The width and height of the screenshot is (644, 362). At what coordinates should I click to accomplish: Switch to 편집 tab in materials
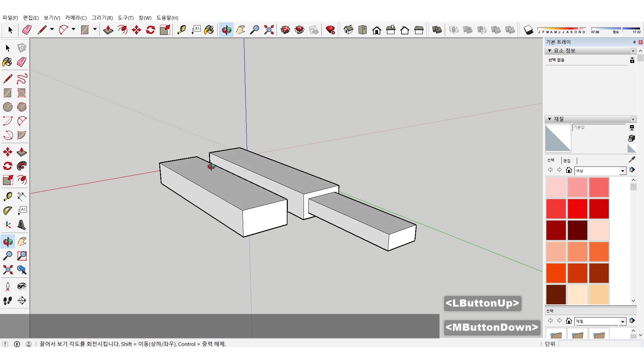(x=567, y=161)
